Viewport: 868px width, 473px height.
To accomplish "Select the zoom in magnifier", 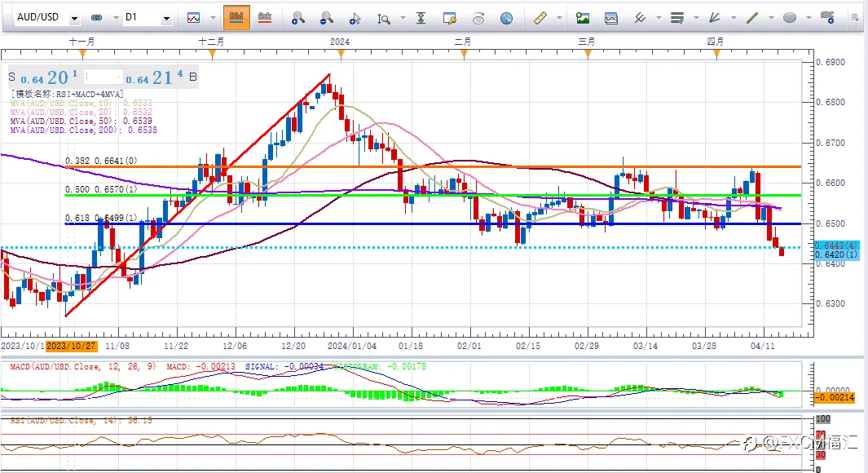I will click(x=297, y=18).
